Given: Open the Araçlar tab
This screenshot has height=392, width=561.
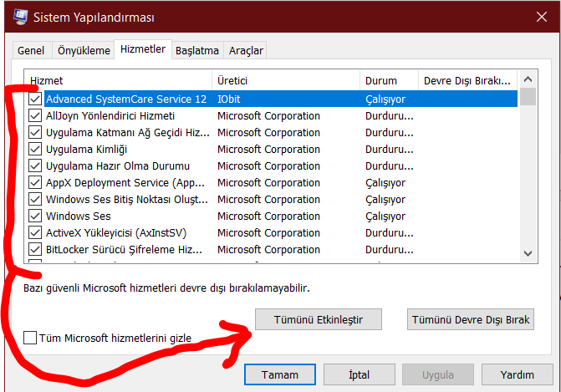Looking at the screenshot, I should (246, 50).
